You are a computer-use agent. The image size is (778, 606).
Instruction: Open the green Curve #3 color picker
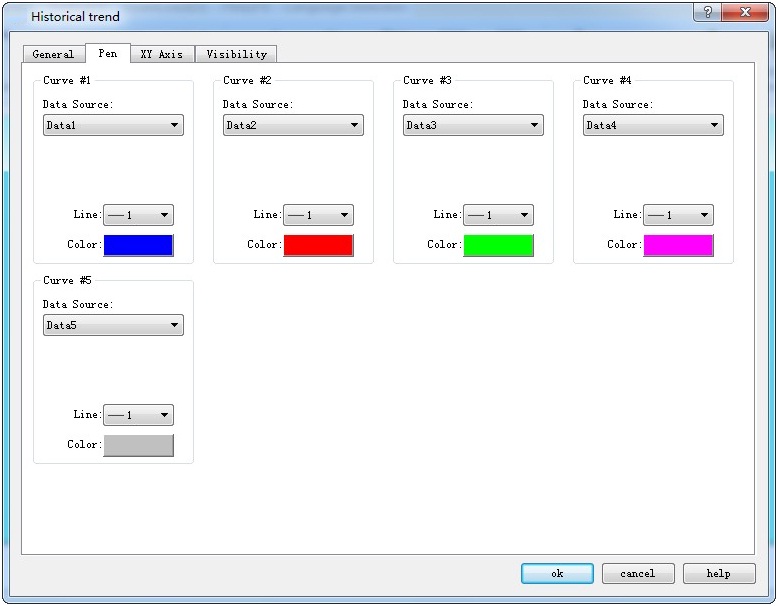(498, 245)
